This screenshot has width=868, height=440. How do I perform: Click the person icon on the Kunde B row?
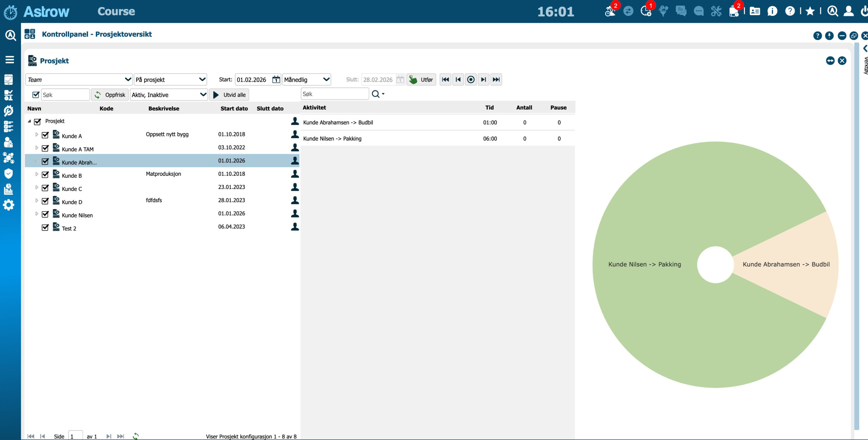pyautogui.click(x=295, y=174)
